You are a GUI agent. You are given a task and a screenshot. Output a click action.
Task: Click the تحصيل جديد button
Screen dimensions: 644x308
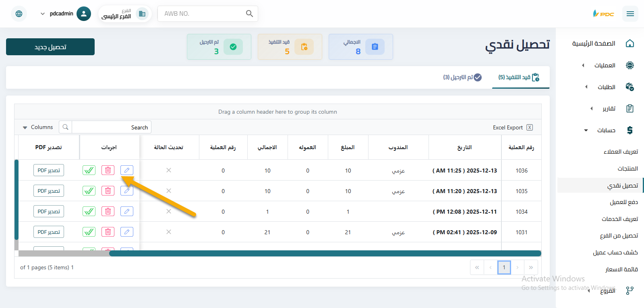point(50,47)
